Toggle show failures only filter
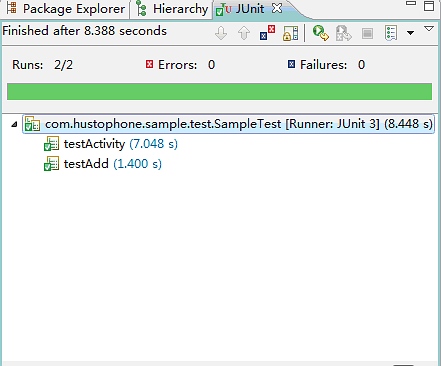The width and height of the screenshot is (441, 366). tap(267, 33)
